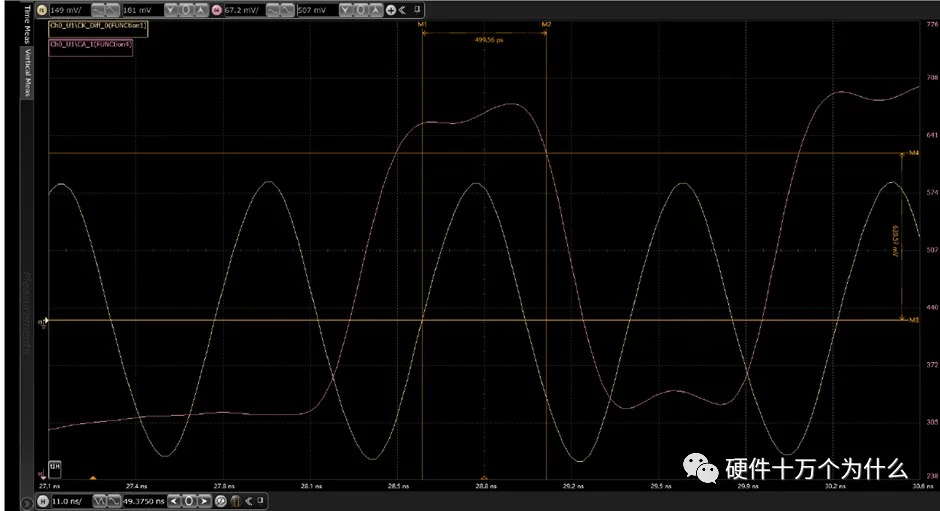Click the horizontal zoom magnifier icon
Screen dimensions: 940x511
click(221, 499)
